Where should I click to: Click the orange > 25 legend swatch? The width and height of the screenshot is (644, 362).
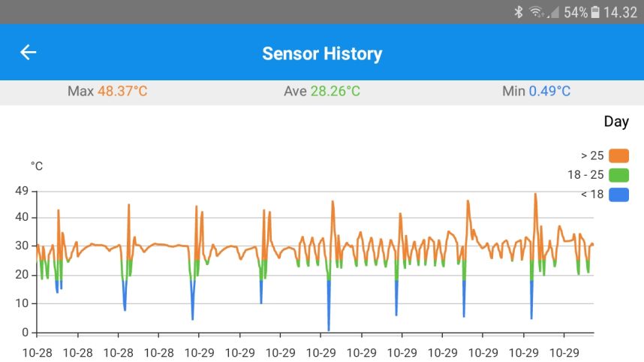coord(618,156)
